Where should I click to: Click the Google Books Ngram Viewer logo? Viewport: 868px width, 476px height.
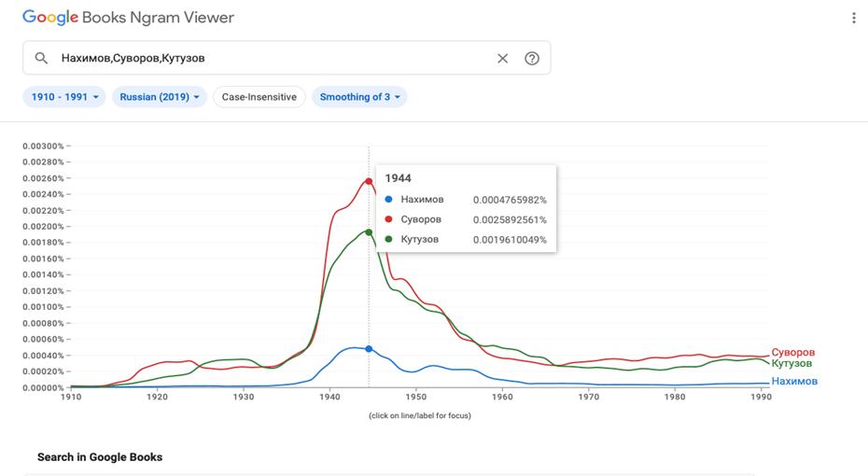click(128, 18)
